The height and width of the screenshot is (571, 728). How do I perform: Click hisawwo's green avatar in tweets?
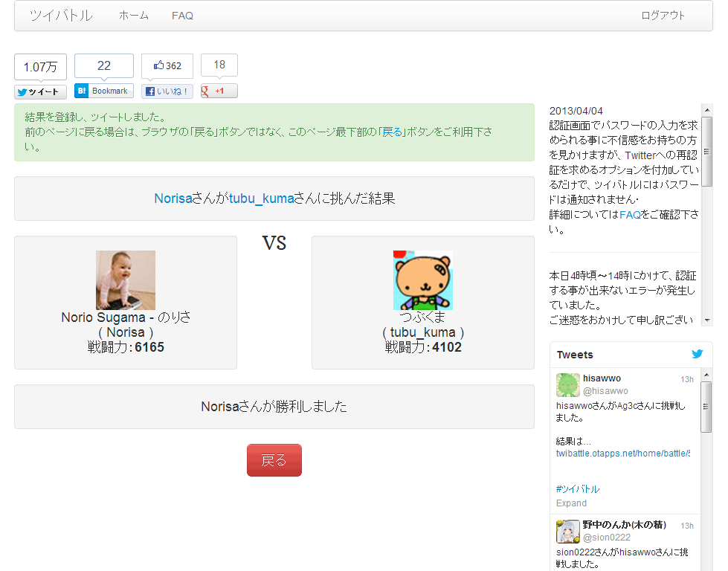click(x=568, y=385)
